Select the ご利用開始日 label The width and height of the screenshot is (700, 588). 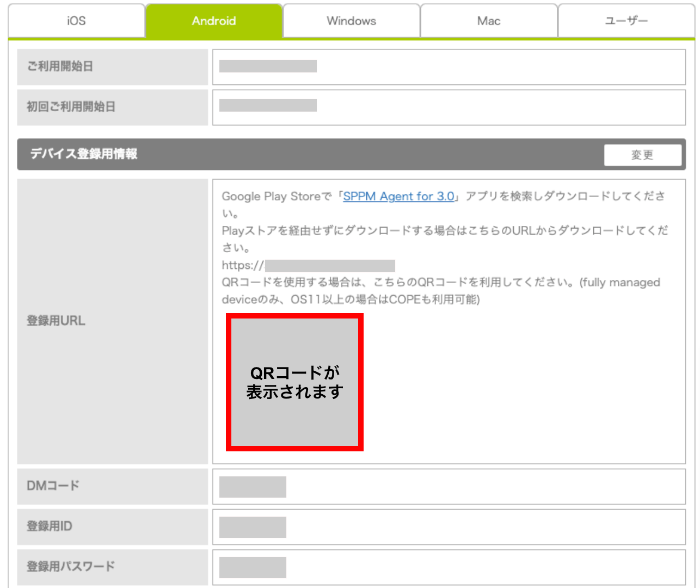(60, 66)
